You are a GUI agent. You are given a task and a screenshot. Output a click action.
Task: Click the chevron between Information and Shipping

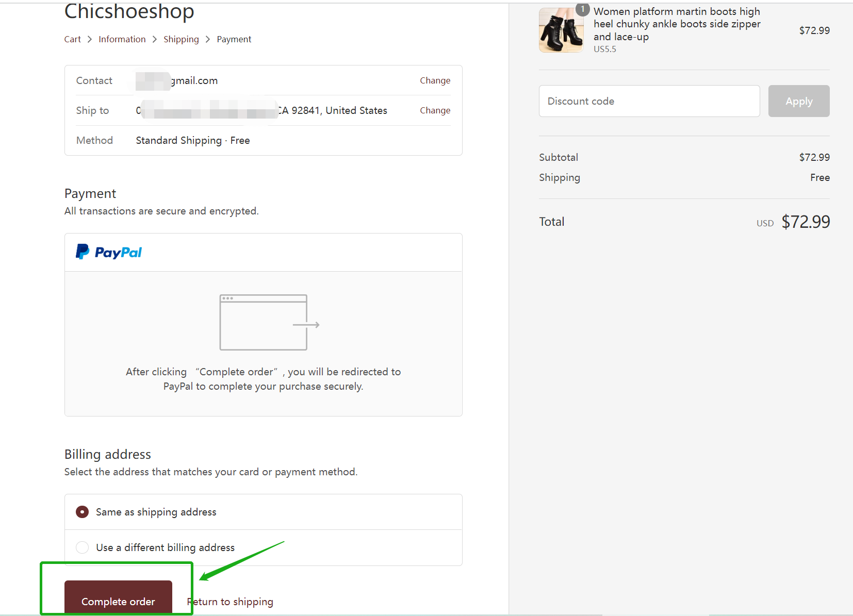pyautogui.click(x=155, y=39)
